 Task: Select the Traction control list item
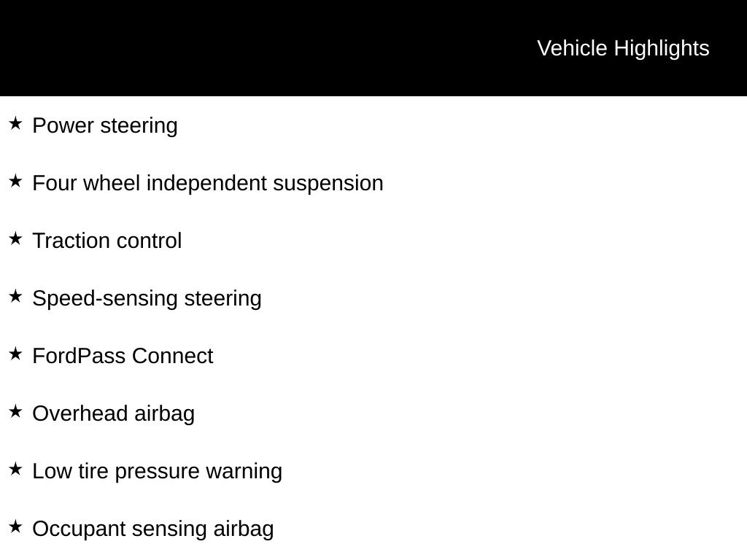[107, 241]
